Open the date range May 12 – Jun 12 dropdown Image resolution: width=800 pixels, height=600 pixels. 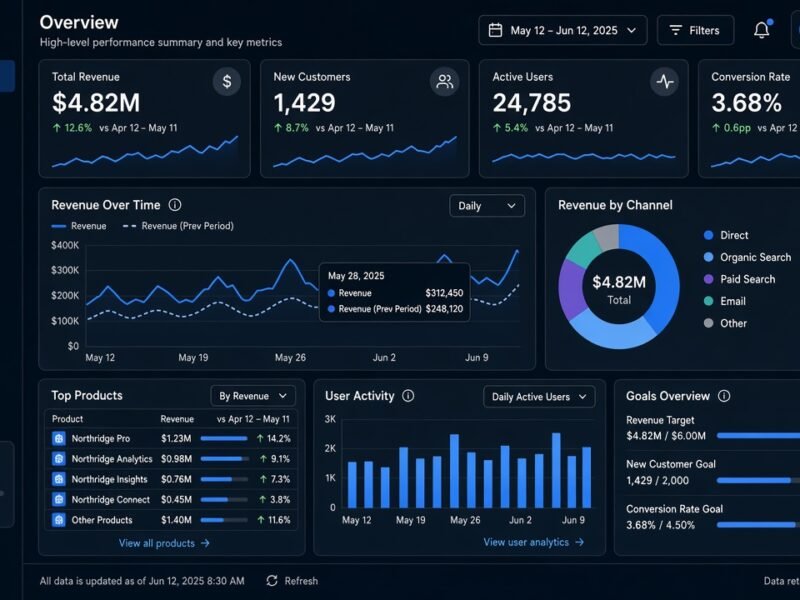563,30
